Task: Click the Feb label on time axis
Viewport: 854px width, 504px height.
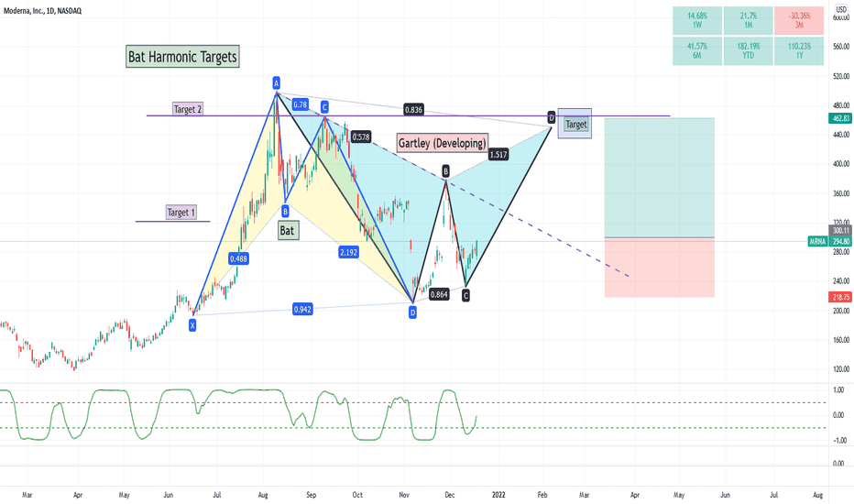Action: (542, 495)
